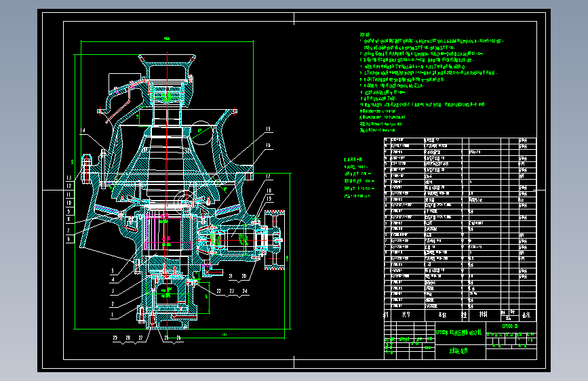Screen dimensions: 588x381
Task: Select part balloon number 8
Action: (68, 219)
